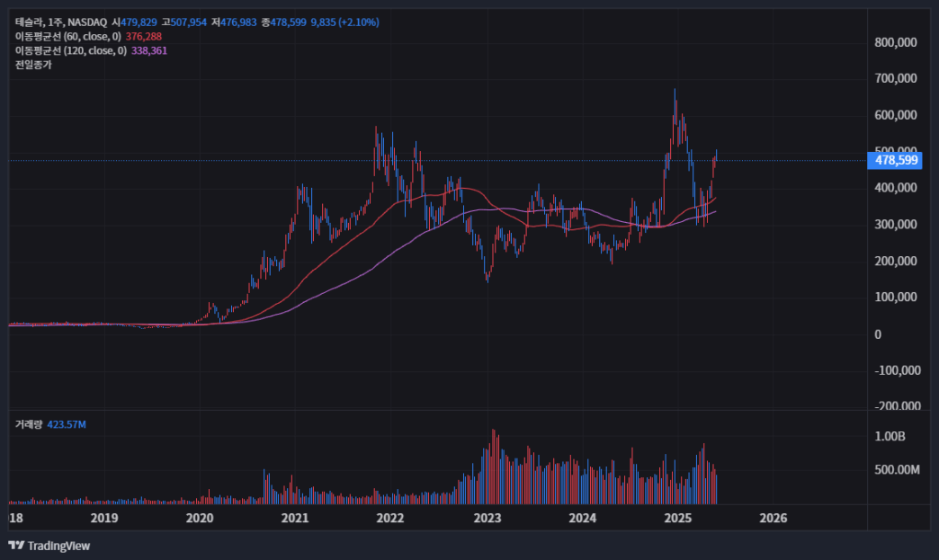
Task: Click the 2026 time axis label
Action: (774, 518)
